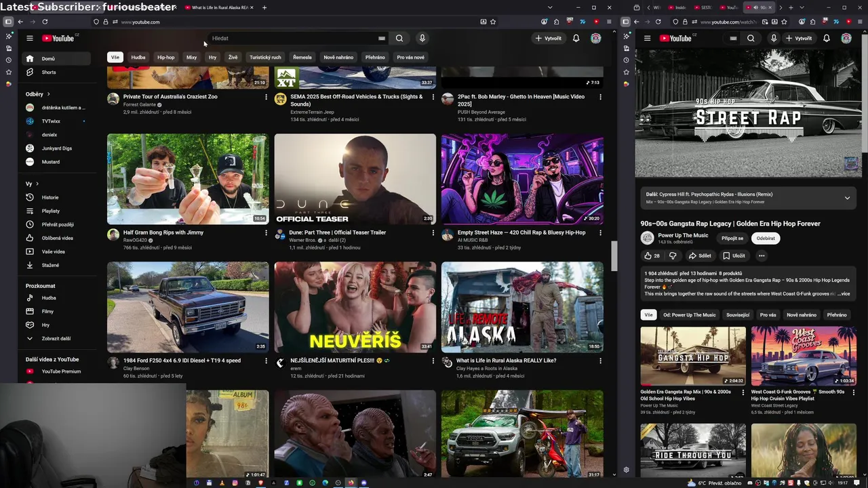868x488 pixels.
Task: Select Turistický ruch filter chip
Action: pyautogui.click(x=265, y=58)
